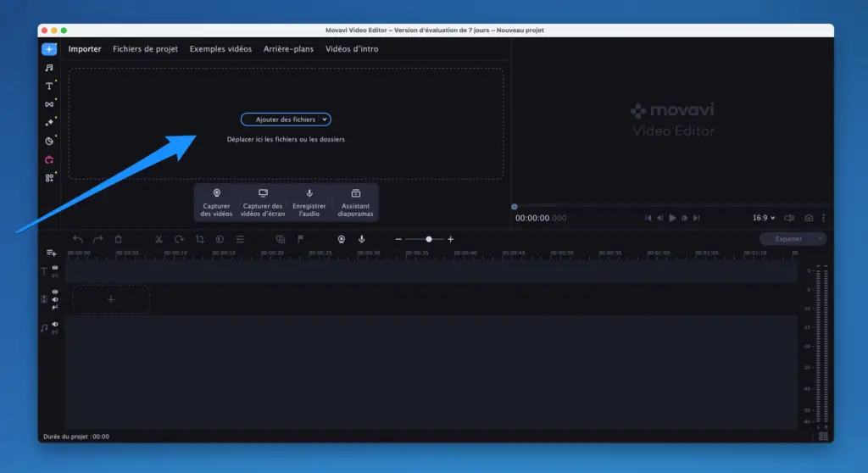Open the Fichiers de projet tab
Screen dimensions: 868x473
pos(146,49)
